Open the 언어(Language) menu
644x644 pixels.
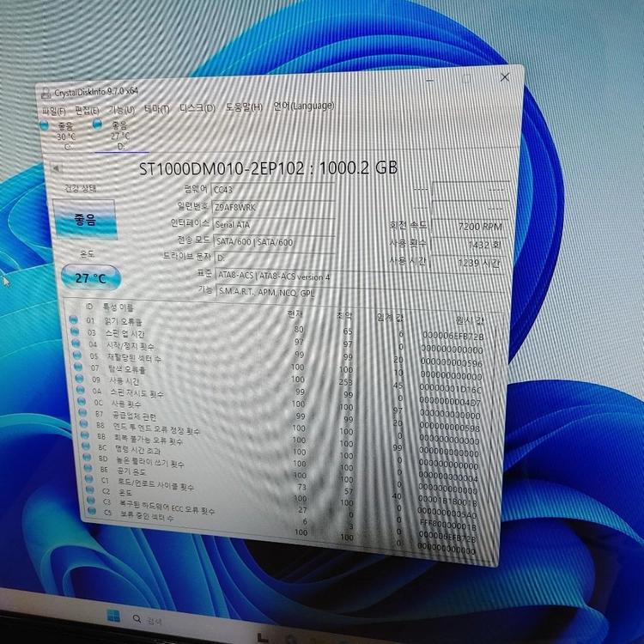coord(303,106)
